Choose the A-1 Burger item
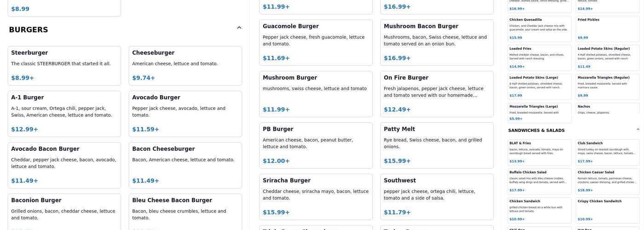Screen dimensions: 644x230 pyautogui.click(x=64, y=114)
